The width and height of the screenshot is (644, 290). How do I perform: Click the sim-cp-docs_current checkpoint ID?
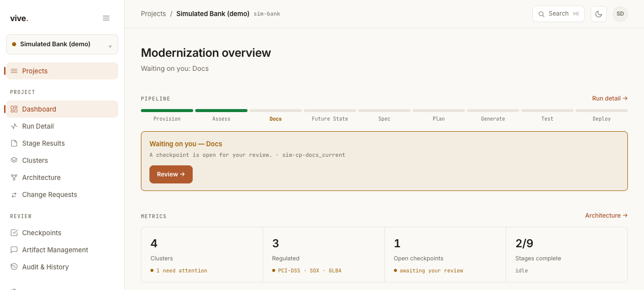314,155
